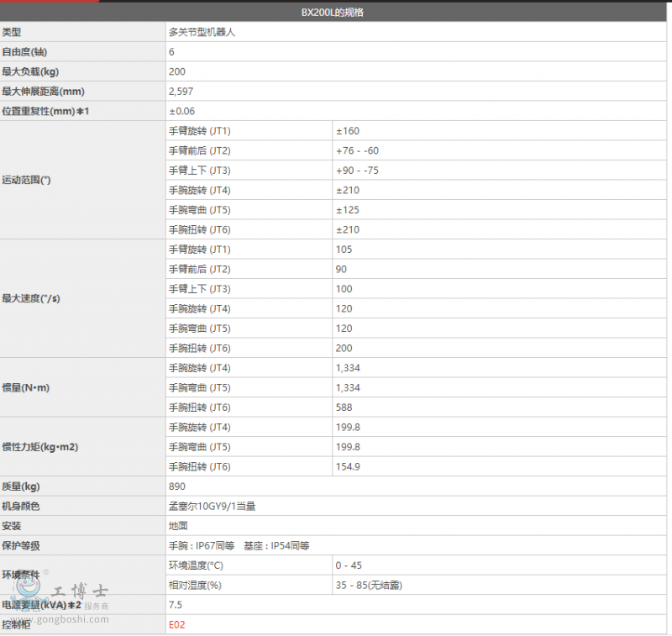Select the +76 - -60 range value
The image size is (672, 636).
(x=357, y=150)
